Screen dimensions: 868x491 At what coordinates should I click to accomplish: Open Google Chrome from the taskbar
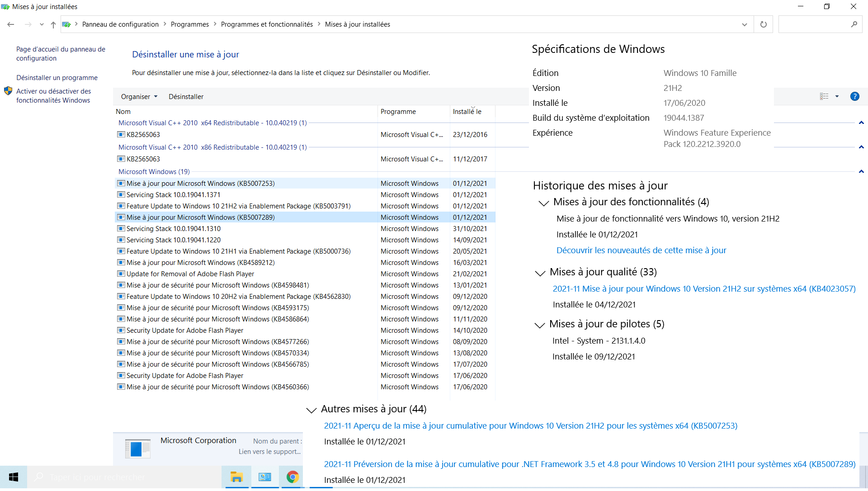point(292,477)
